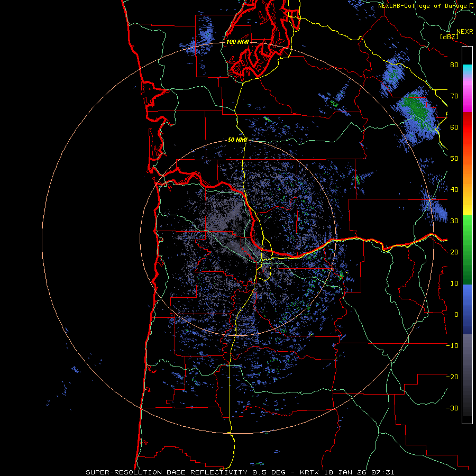
Task: Click the 100 NMI range ring label
Action: (237, 42)
